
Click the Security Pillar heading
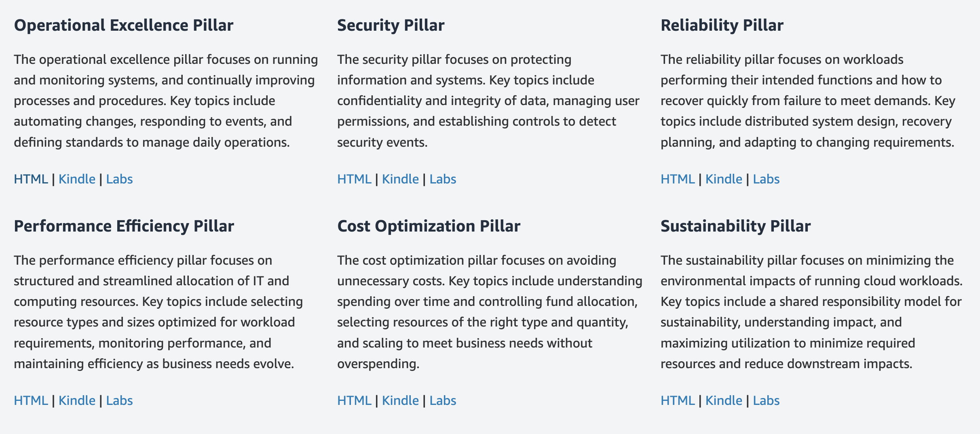point(391,25)
